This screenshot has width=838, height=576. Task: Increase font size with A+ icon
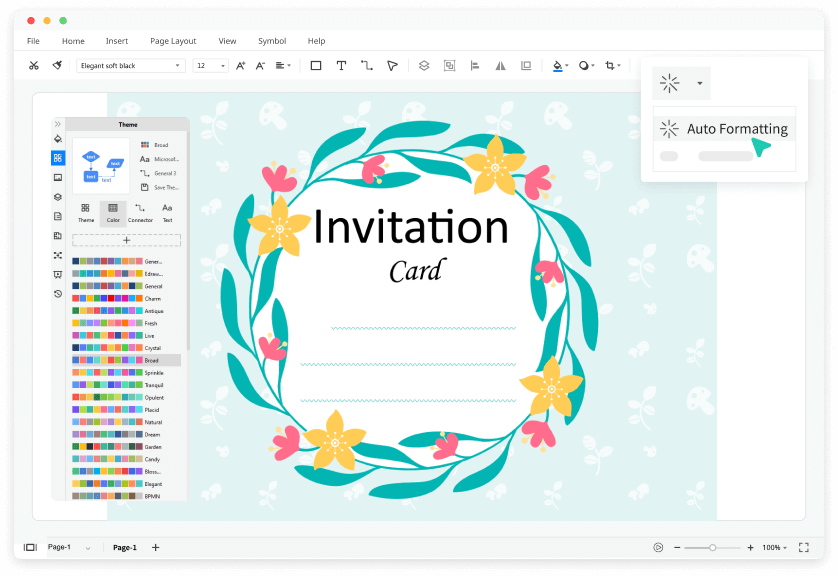click(x=240, y=65)
